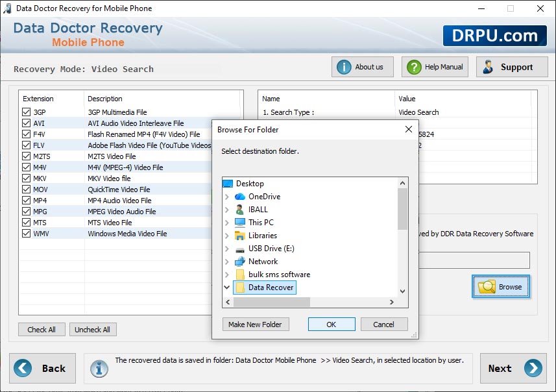Click the folder tree vertical scrollbar thumb
Screen dimensions: 556x392
click(x=402, y=209)
